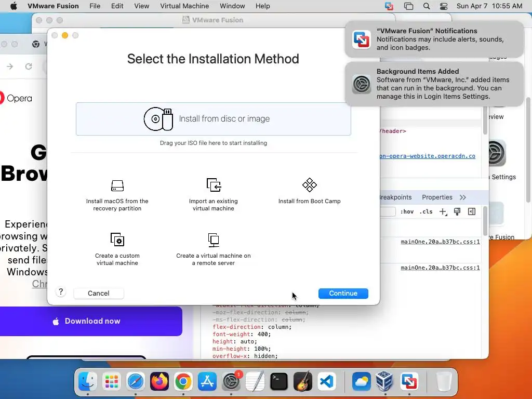Open VMware Fusion from the Dock

pyautogui.click(x=409, y=381)
